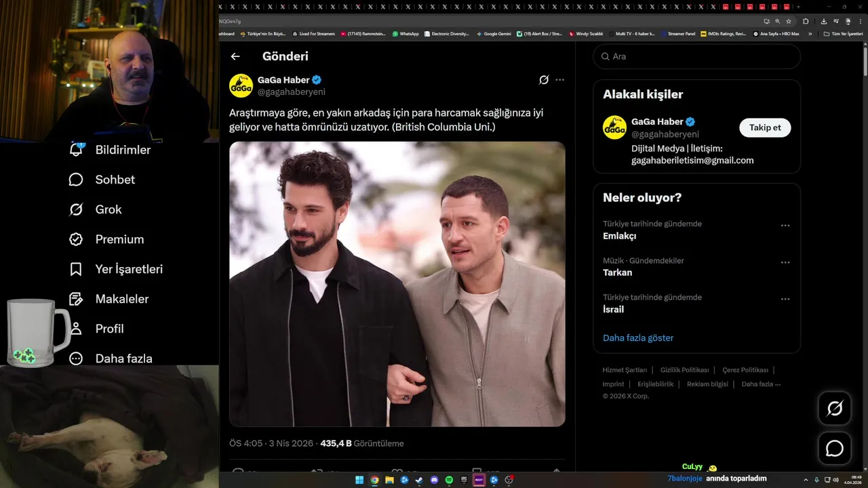Open the Windows Start menu

359,480
